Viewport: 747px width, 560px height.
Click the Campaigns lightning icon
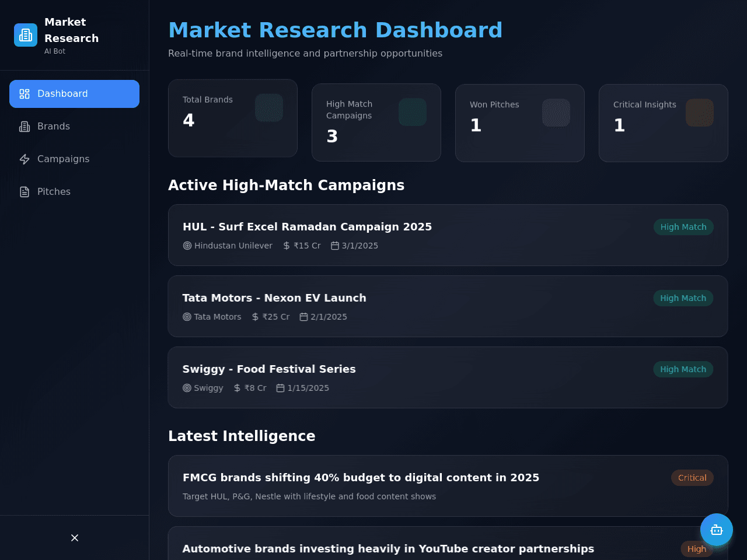(x=25, y=159)
